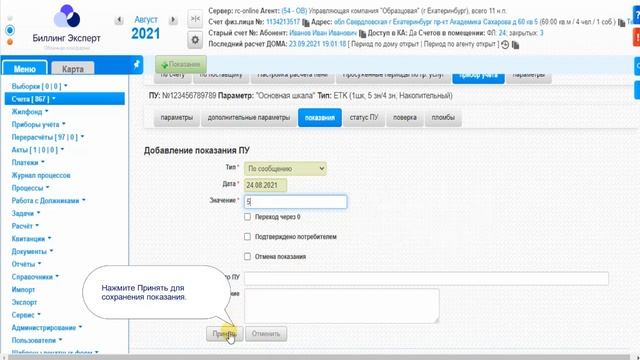Viewport: 640px width, 360px height.
Task: Click the large comment textarea
Action: (342, 306)
